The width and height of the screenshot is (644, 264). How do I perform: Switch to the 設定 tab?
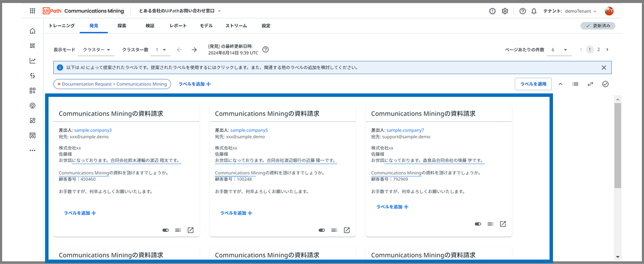click(x=266, y=26)
